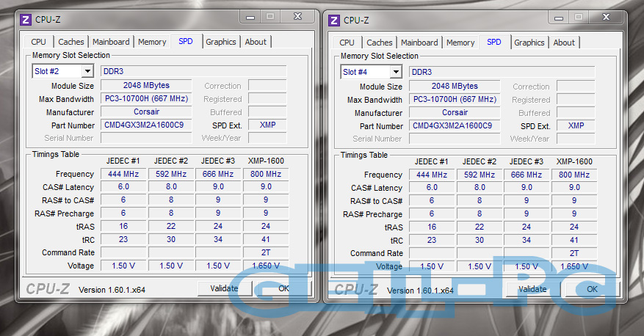Open Graphics tab in left window
Screen dimensions: 644x336
pos(221,42)
